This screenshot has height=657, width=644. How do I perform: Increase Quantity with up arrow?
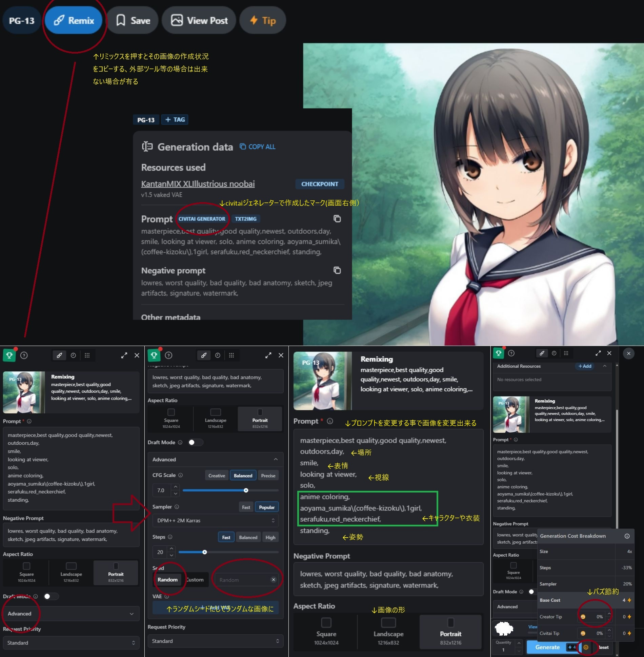tap(519, 643)
